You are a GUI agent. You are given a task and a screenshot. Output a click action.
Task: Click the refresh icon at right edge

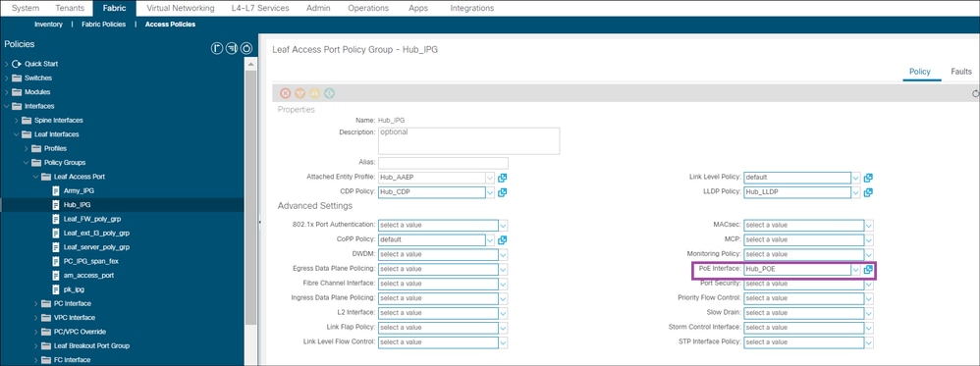tap(976, 93)
